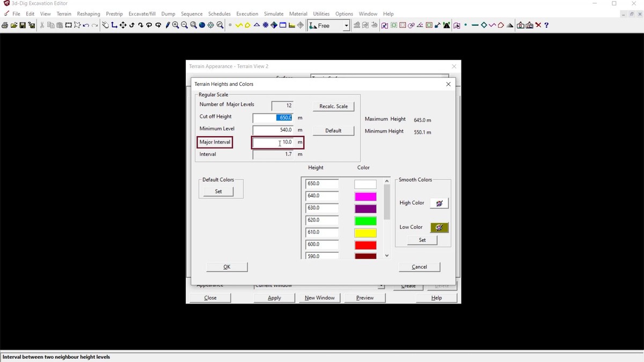644x362 pixels.
Task: Select the teal diamond shape tool
Action: [484, 25]
